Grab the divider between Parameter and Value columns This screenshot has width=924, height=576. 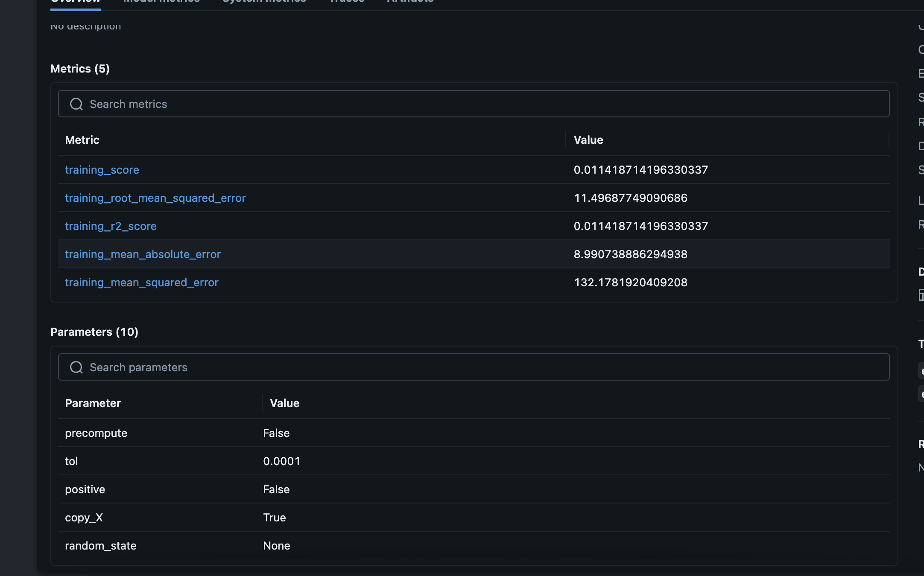[x=262, y=403]
